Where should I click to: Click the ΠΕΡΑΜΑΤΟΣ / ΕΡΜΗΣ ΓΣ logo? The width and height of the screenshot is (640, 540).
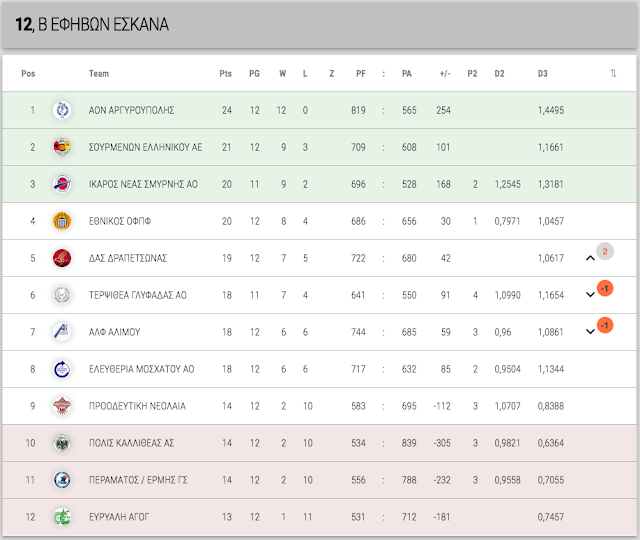tap(62, 480)
